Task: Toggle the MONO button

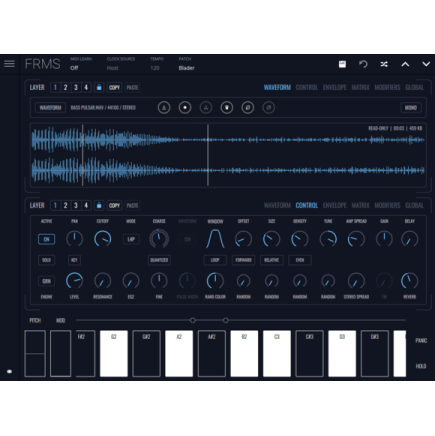Action: click(x=411, y=108)
